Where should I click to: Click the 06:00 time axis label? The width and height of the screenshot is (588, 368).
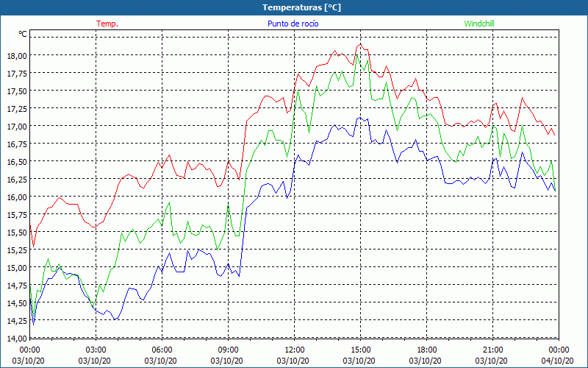162,350
